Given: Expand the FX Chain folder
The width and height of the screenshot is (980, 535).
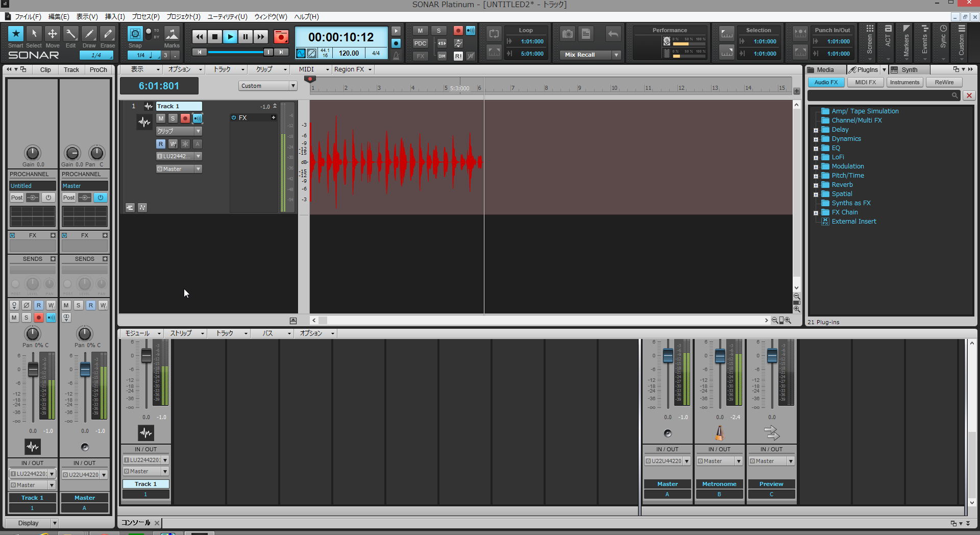Looking at the screenshot, I should [x=816, y=213].
